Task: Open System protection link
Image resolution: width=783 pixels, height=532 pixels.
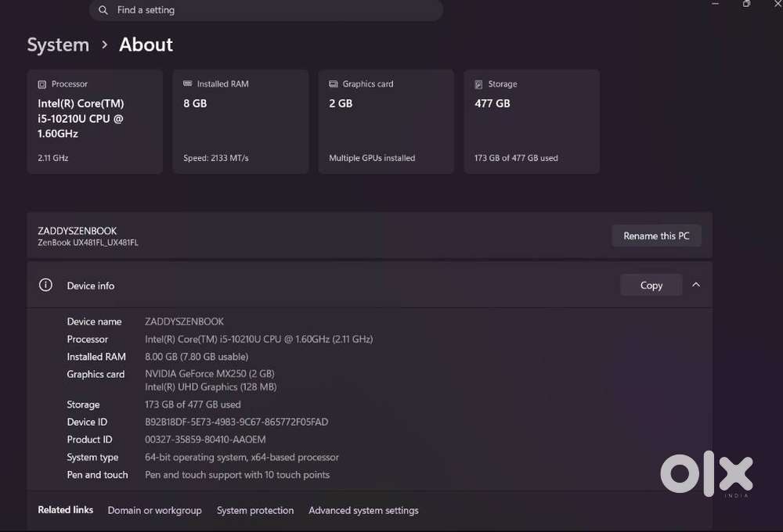Action: click(255, 510)
